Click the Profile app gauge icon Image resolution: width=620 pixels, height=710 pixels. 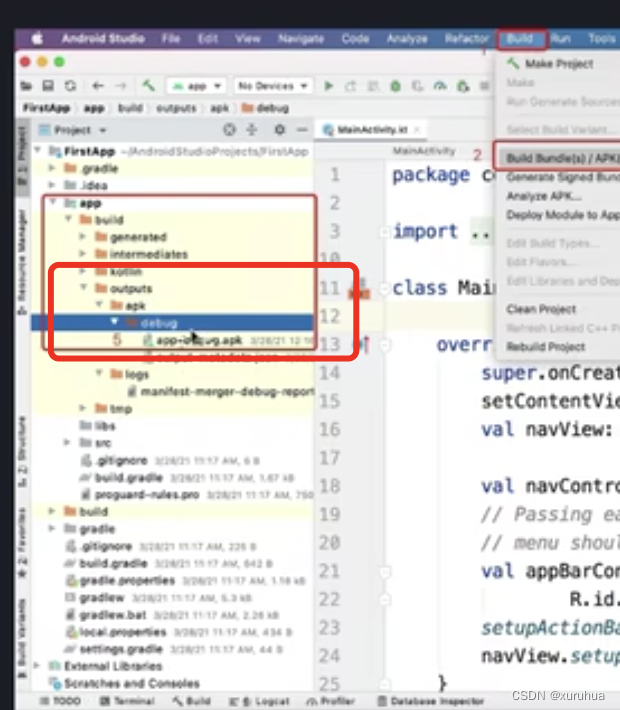click(x=440, y=86)
